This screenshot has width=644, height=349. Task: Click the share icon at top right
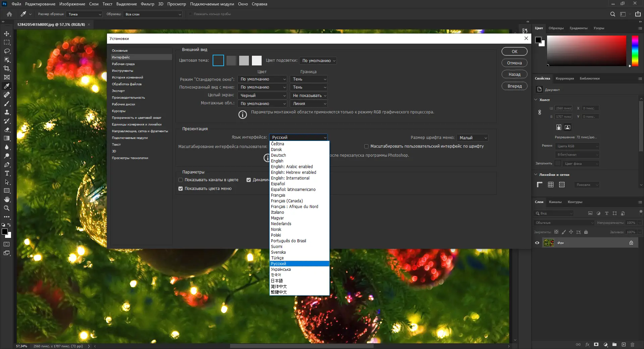[x=638, y=14]
